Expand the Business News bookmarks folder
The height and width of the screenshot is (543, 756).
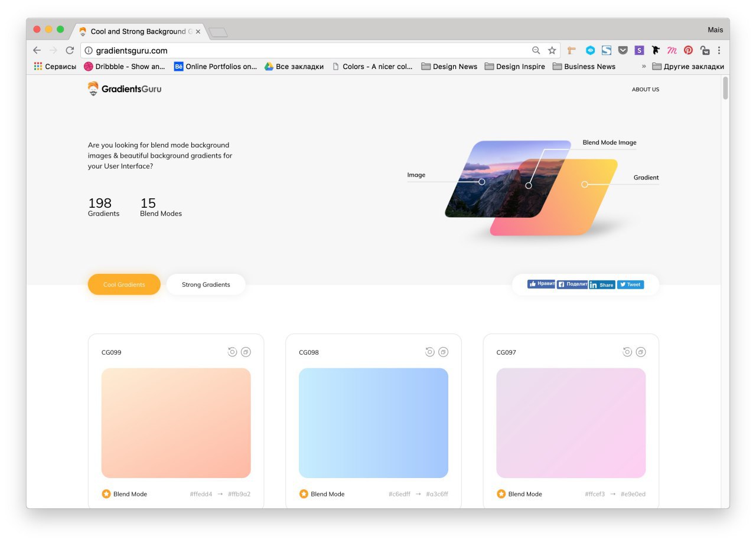coord(584,67)
